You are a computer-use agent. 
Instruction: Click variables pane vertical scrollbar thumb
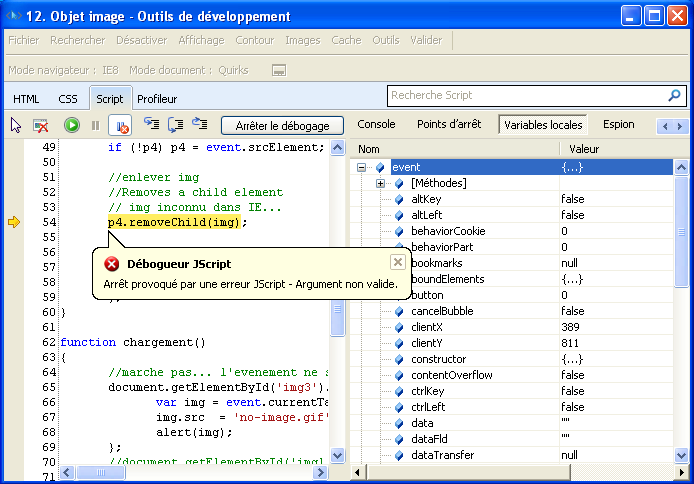tap(681, 231)
